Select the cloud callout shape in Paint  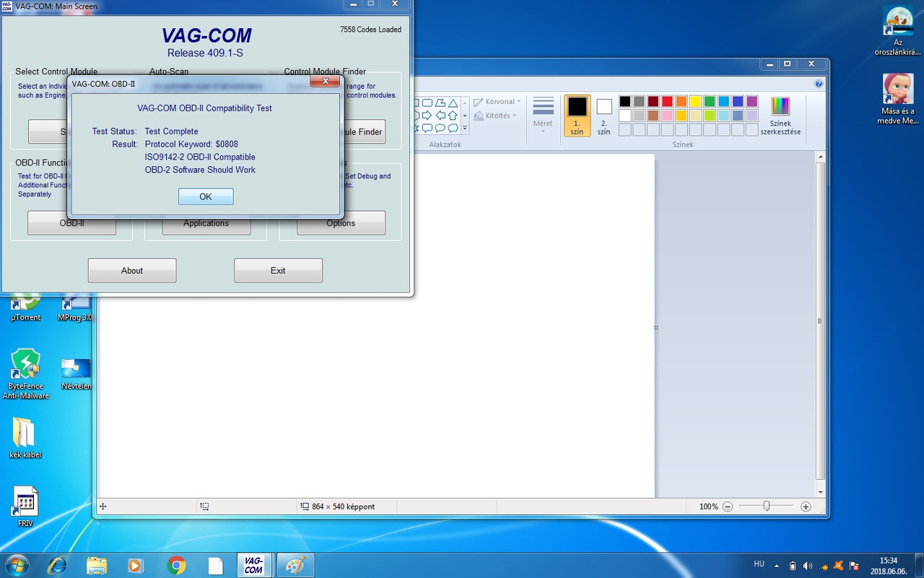tap(453, 128)
